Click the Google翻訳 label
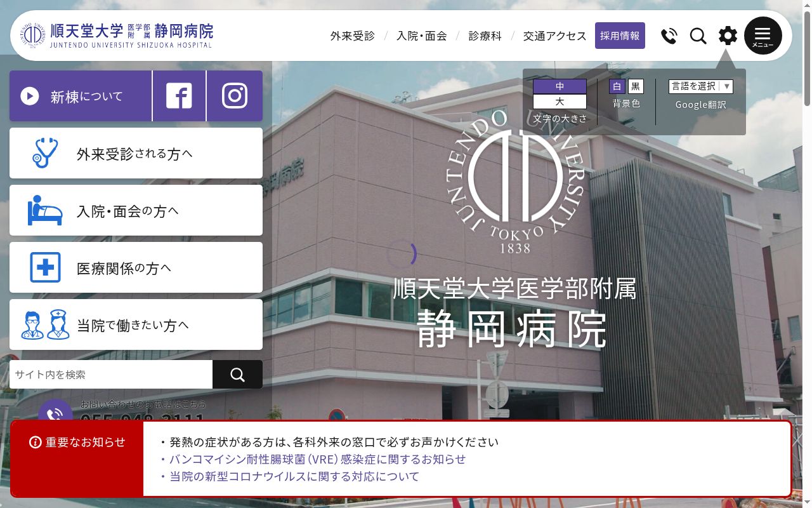The width and height of the screenshot is (812, 508). (701, 105)
